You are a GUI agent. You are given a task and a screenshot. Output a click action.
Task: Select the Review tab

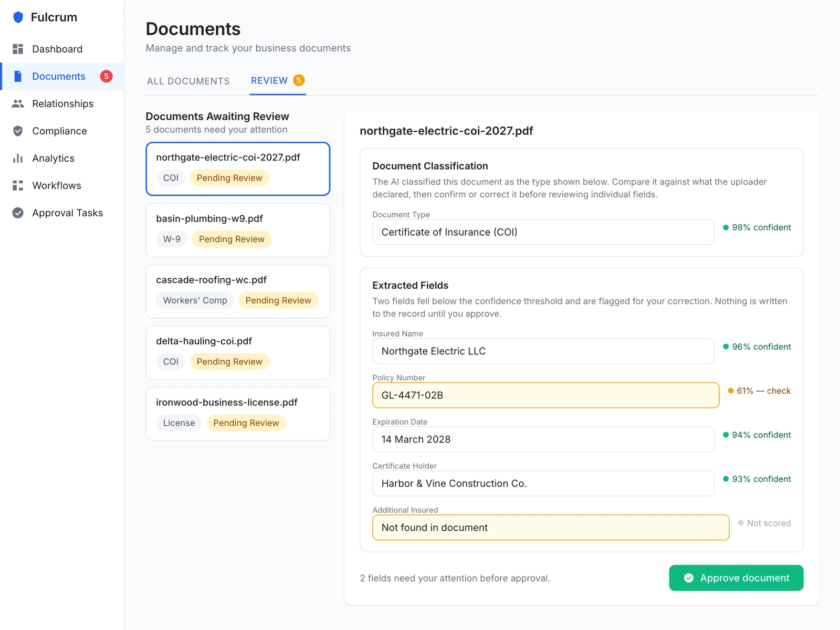(x=278, y=80)
